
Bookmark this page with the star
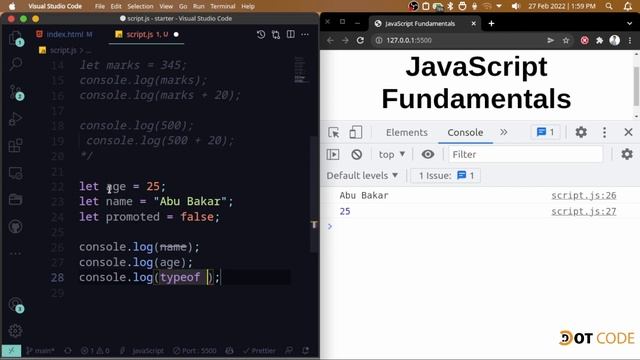[566, 40]
